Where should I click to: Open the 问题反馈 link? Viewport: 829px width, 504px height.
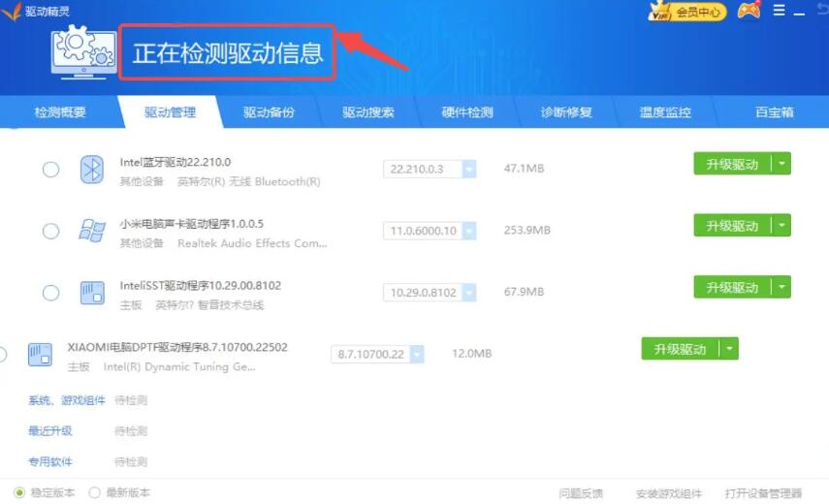pyautogui.click(x=581, y=493)
